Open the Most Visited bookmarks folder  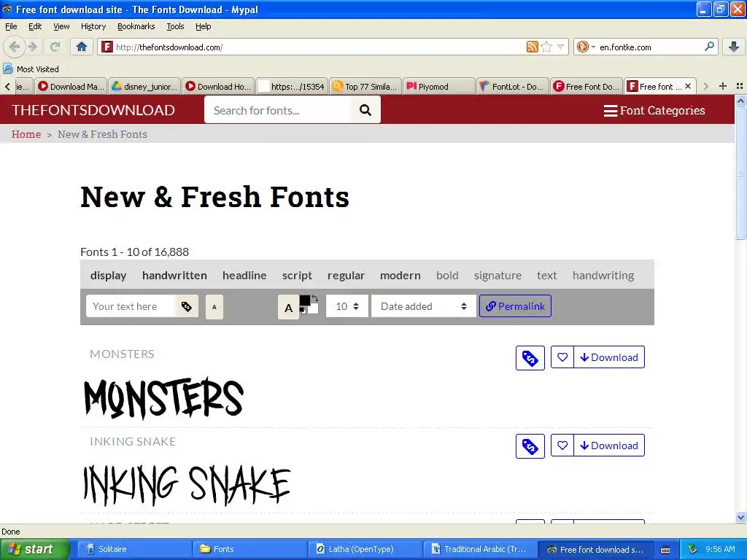31,69
